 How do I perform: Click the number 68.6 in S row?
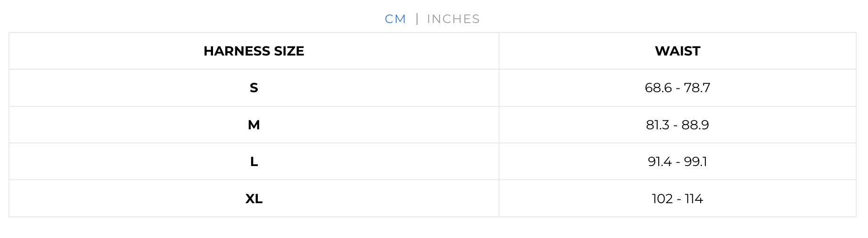(658, 88)
